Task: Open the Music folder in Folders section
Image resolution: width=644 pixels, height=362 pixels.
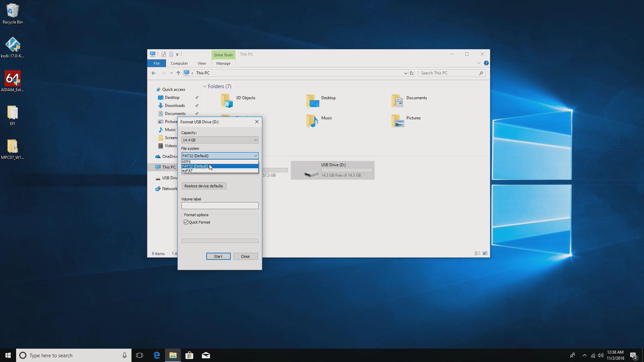Action: [x=319, y=121]
